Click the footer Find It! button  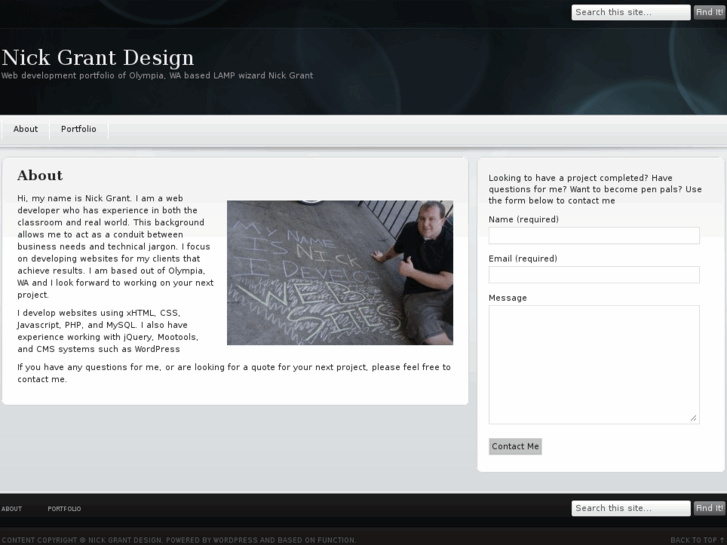pyautogui.click(x=709, y=508)
